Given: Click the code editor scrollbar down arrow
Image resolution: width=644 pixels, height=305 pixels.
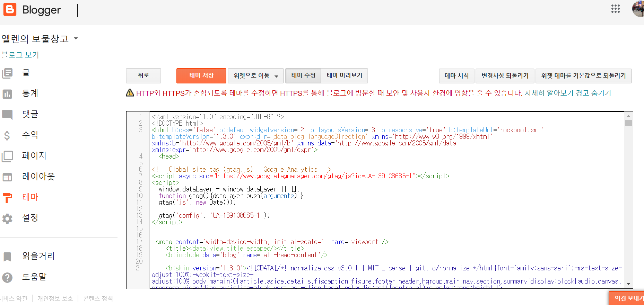Looking at the screenshot, I should [628, 284].
